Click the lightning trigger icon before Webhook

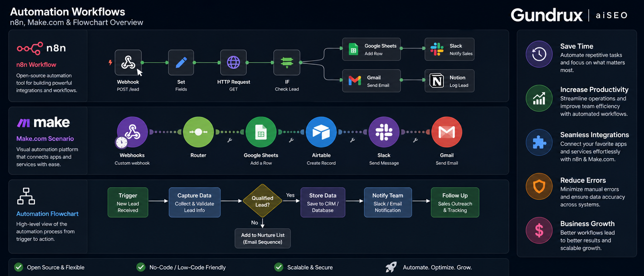click(111, 62)
